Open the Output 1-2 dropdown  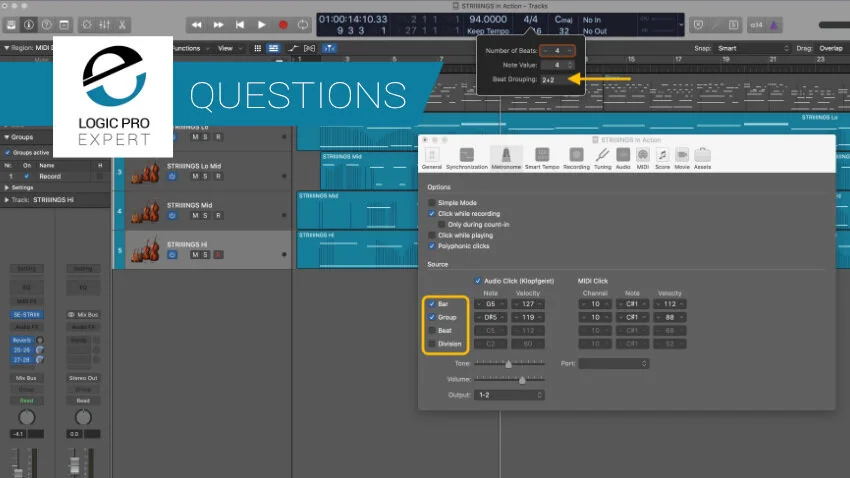[510, 395]
